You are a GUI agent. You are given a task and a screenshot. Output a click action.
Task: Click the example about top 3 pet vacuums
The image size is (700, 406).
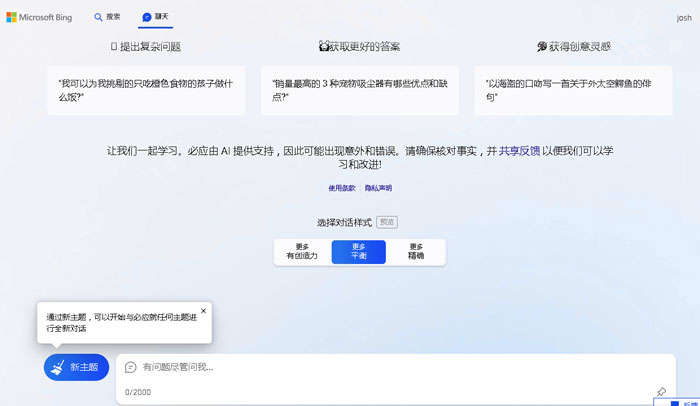tap(360, 91)
